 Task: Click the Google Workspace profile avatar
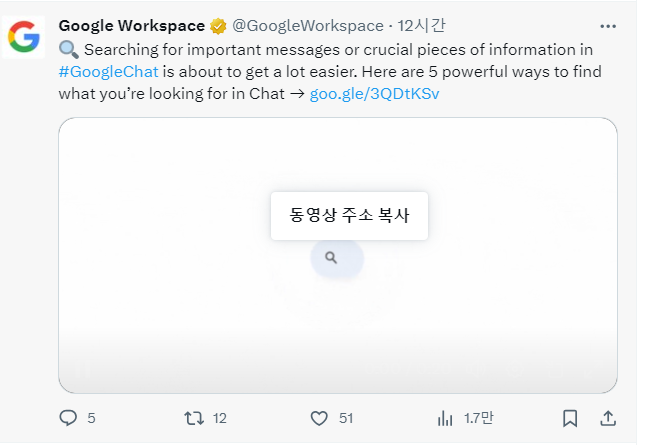[24, 37]
